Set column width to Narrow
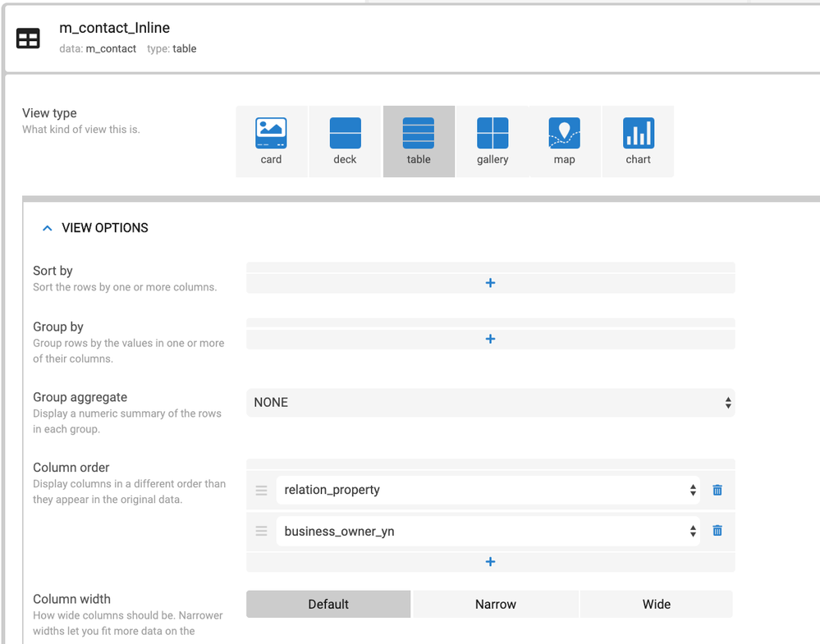The image size is (820, 644). (496, 605)
